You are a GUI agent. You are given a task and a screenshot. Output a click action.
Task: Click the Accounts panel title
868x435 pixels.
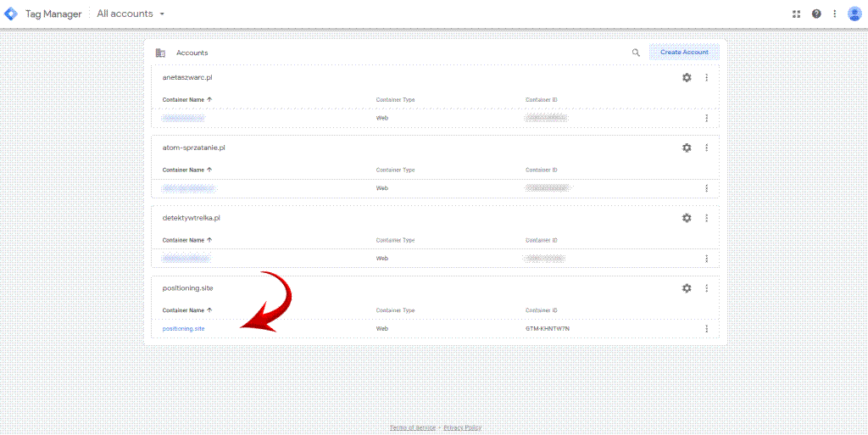pos(192,53)
